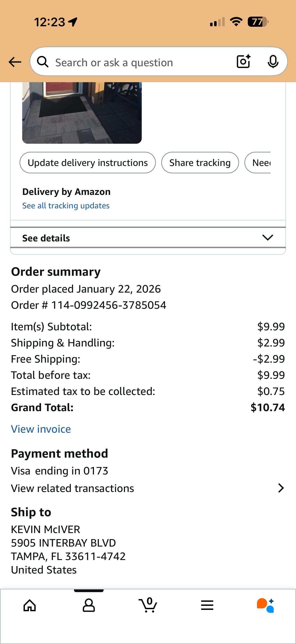Screen dimensions: 296x644
Task: Tap the search magnifier icon
Action: pyautogui.click(x=43, y=62)
